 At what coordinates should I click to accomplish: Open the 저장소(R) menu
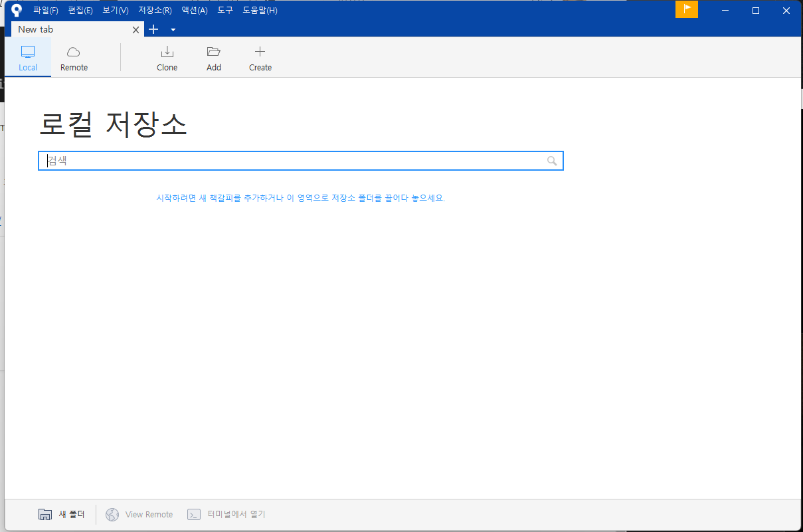pos(155,10)
